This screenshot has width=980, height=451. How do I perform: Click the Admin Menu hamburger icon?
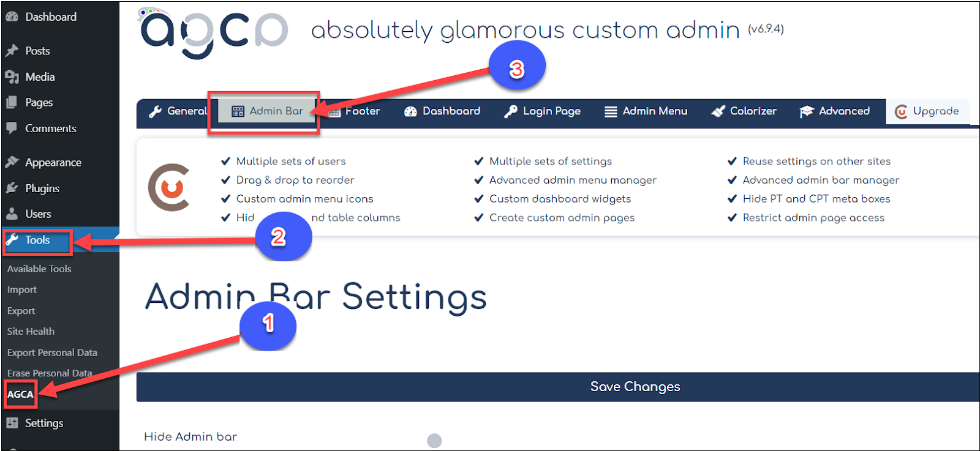[611, 111]
